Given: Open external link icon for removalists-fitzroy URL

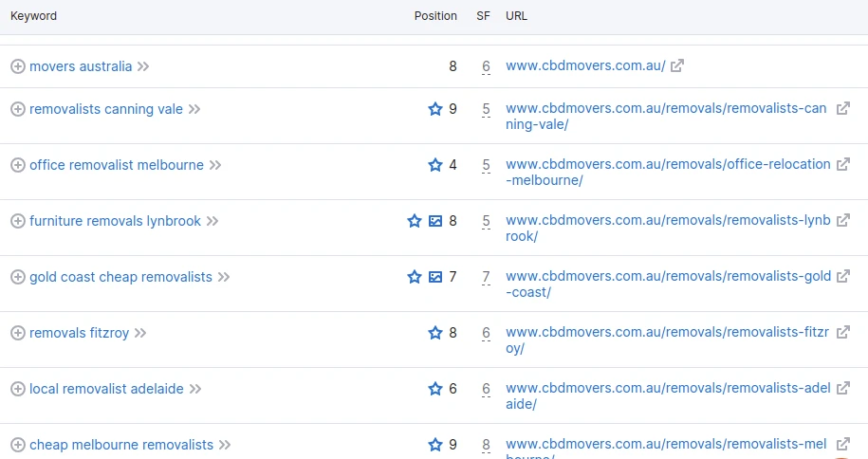Looking at the screenshot, I should pos(843,332).
